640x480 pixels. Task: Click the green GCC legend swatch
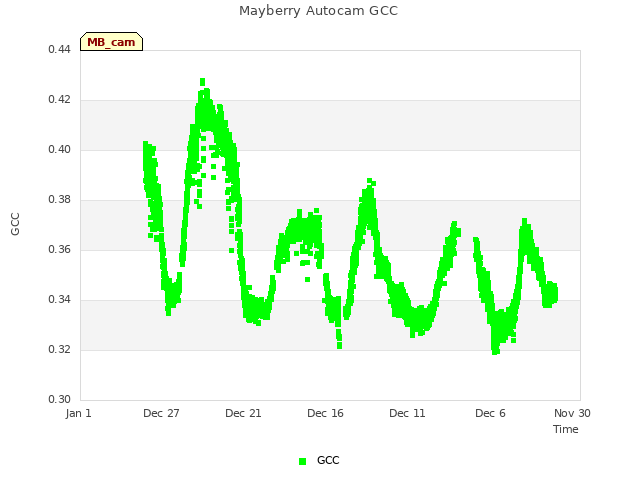[x=302, y=461]
